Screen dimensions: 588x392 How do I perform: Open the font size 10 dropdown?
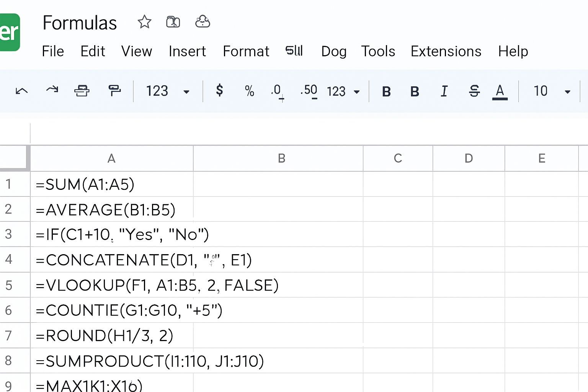[551, 91]
